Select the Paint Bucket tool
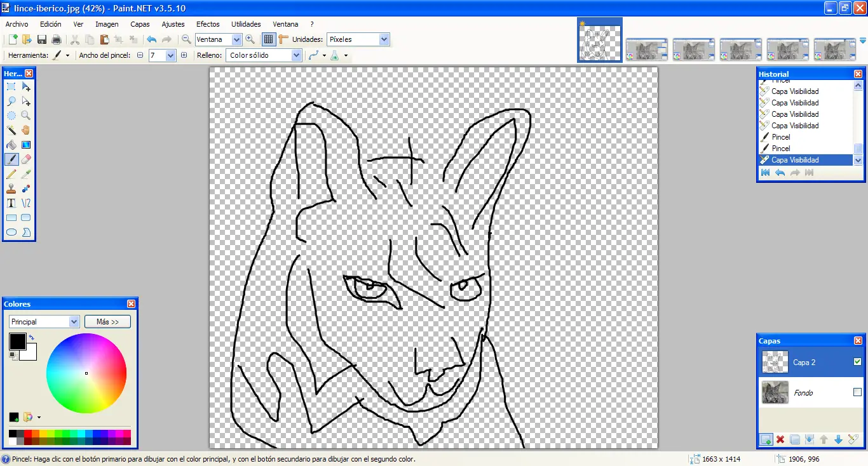 [11, 145]
